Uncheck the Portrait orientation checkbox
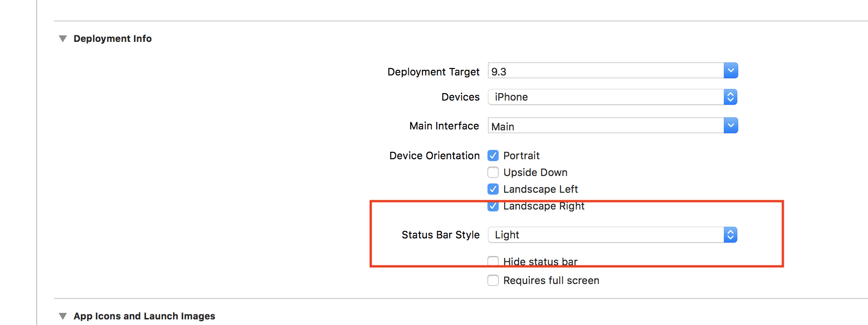The height and width of the screenshot is (325, 868). coord(493,156)
